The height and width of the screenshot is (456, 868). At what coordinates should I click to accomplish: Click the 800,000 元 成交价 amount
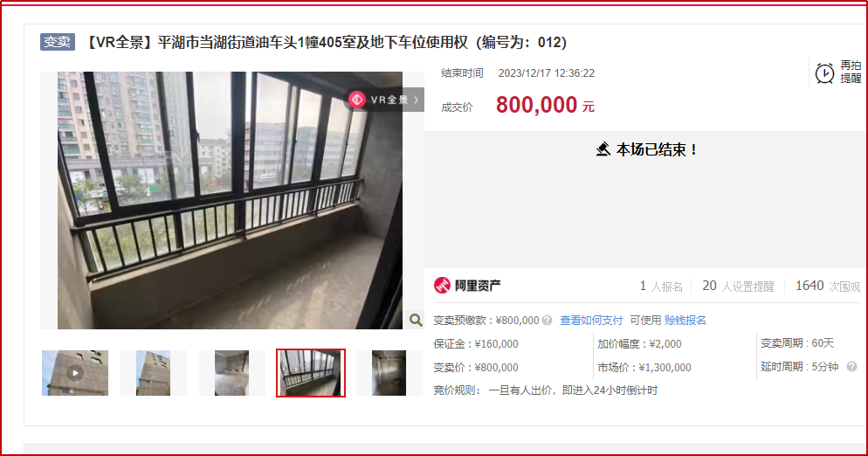click(545, 105)
